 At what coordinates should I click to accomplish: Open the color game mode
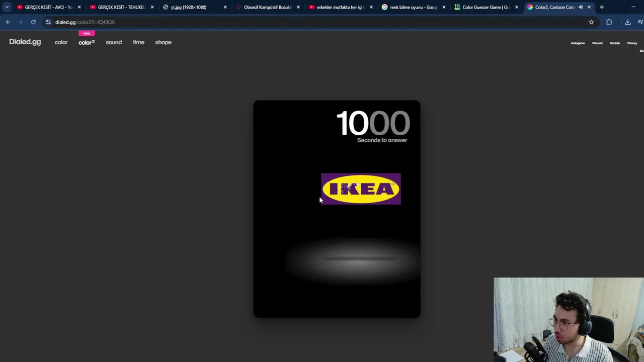pos(61,42)
